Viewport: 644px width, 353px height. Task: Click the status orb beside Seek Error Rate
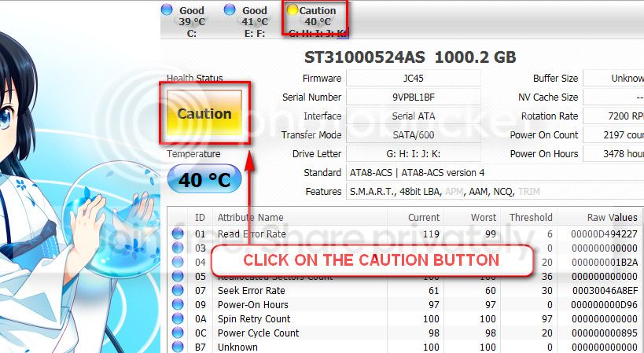click(x=178, y=290)
